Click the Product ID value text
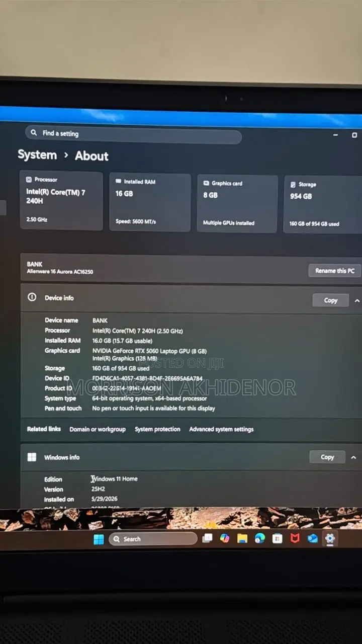This screenshot has width=362, height=644. [x=127, y=388]
